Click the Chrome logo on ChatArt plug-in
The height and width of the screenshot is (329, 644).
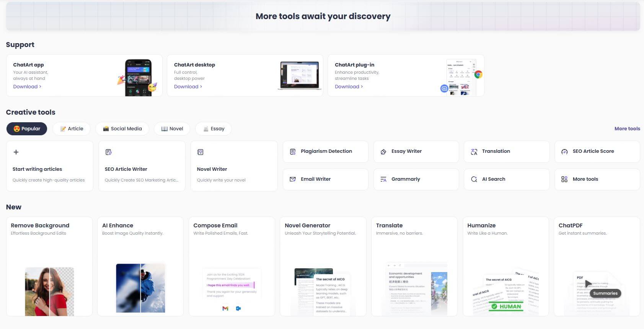point(478,74)
